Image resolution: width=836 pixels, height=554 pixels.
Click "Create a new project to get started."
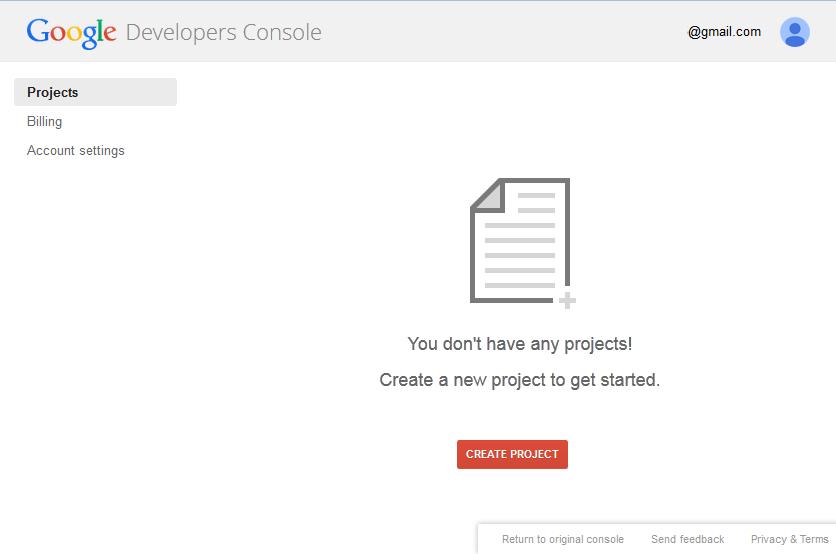tap(520, 380)
